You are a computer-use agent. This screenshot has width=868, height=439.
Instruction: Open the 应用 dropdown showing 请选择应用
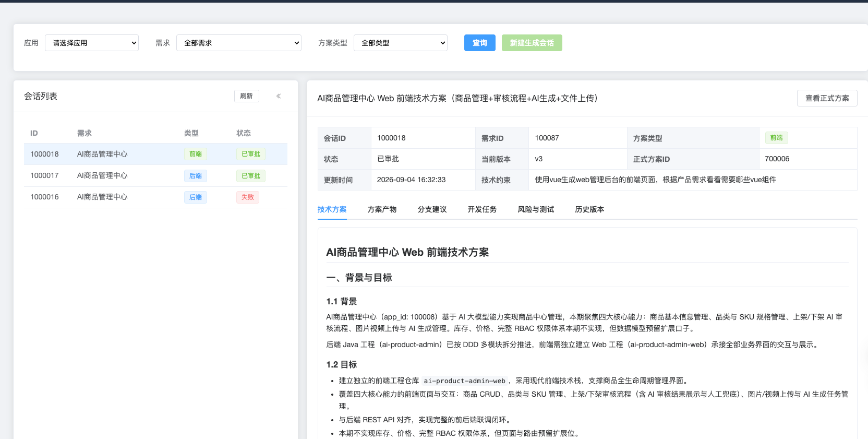pos(92,43)
